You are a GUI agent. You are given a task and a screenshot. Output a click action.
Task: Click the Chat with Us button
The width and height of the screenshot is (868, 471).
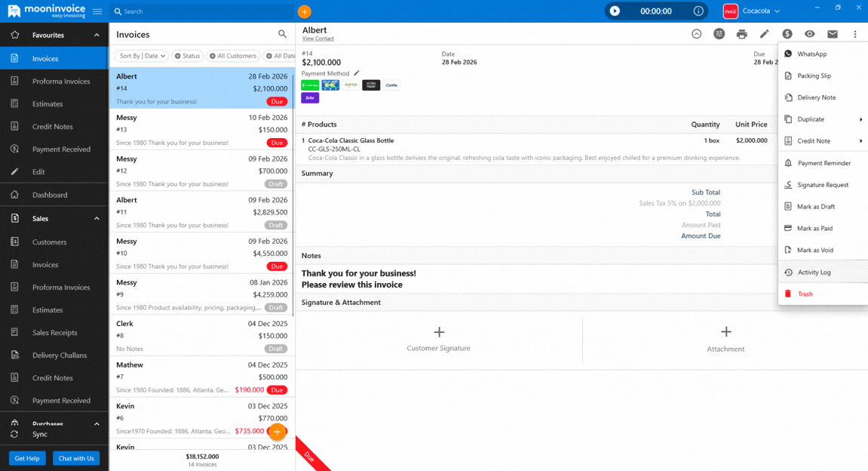pos(76,458)
